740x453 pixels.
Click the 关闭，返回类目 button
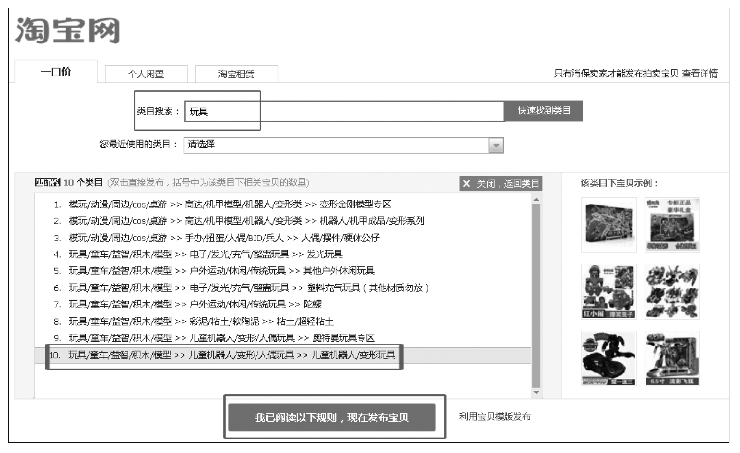(501, 184)
